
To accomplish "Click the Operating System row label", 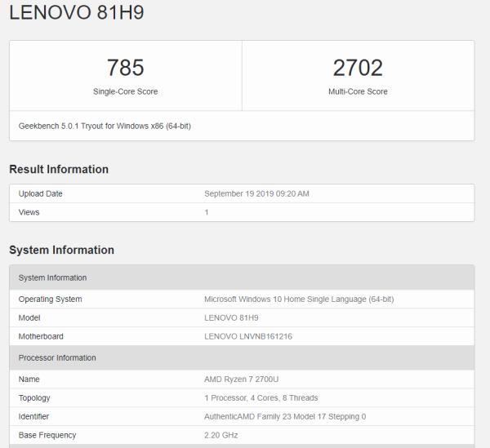I will (x=51, y=299).
